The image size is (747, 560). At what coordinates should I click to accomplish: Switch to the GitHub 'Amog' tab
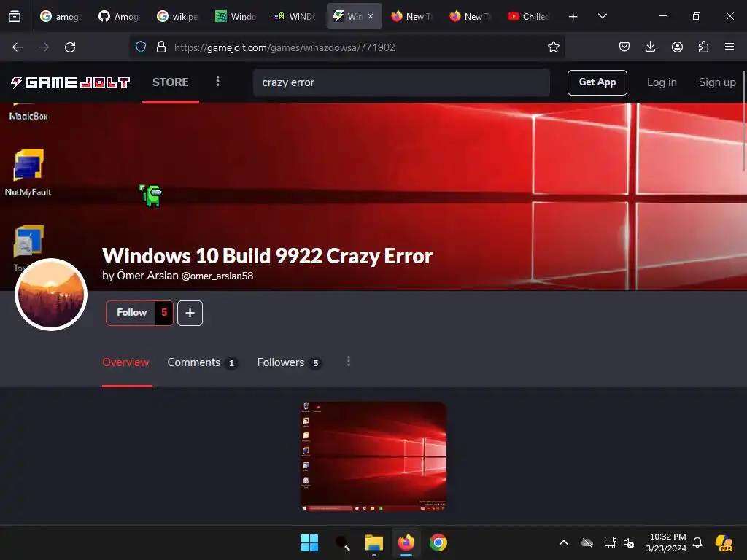coord(119,16)
